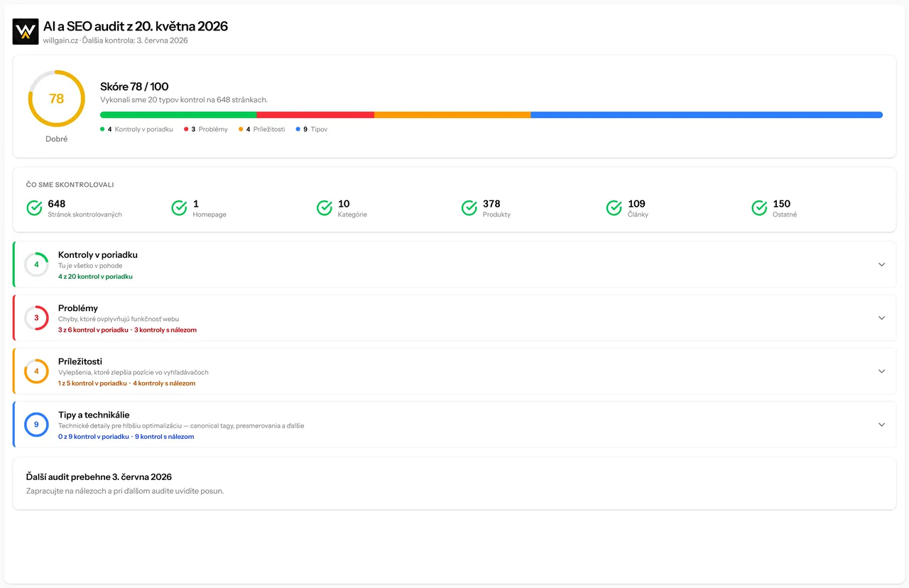909x588 pixels.
Task: Click the red Problémy segment of score bar
Action: pos(315,114)
